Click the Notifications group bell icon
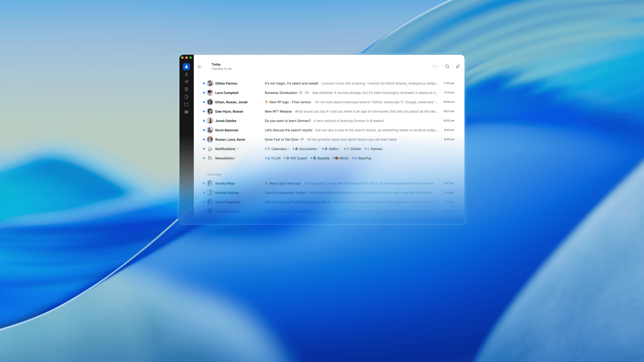This screenshot has width=644, height=362. click(210, 149)
